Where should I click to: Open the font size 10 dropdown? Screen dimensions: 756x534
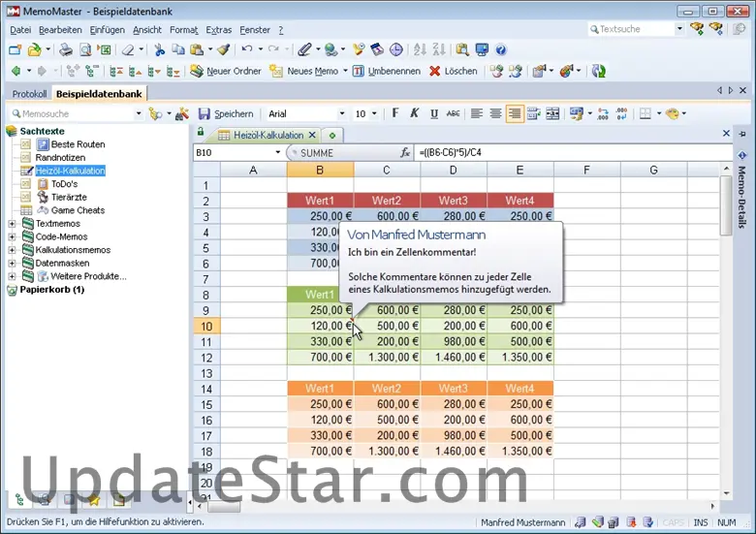[x=374, y=113]
